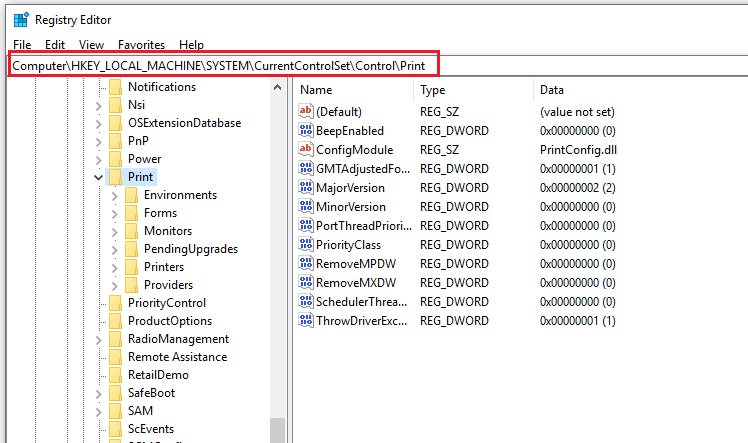Expand the RadioManagement key
The image size is (748, 443).
[x=98, y=340]
